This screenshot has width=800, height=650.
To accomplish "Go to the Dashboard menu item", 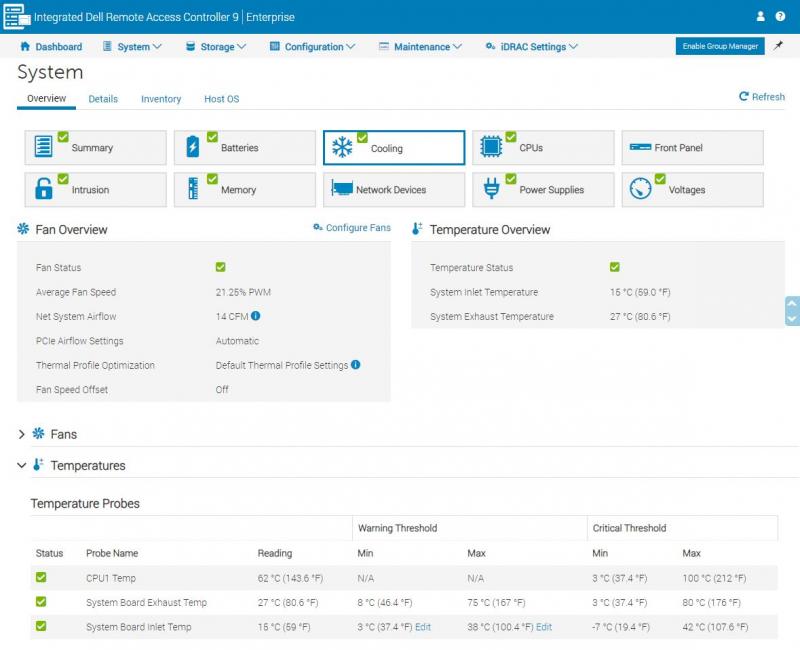I will pos(51,47).
